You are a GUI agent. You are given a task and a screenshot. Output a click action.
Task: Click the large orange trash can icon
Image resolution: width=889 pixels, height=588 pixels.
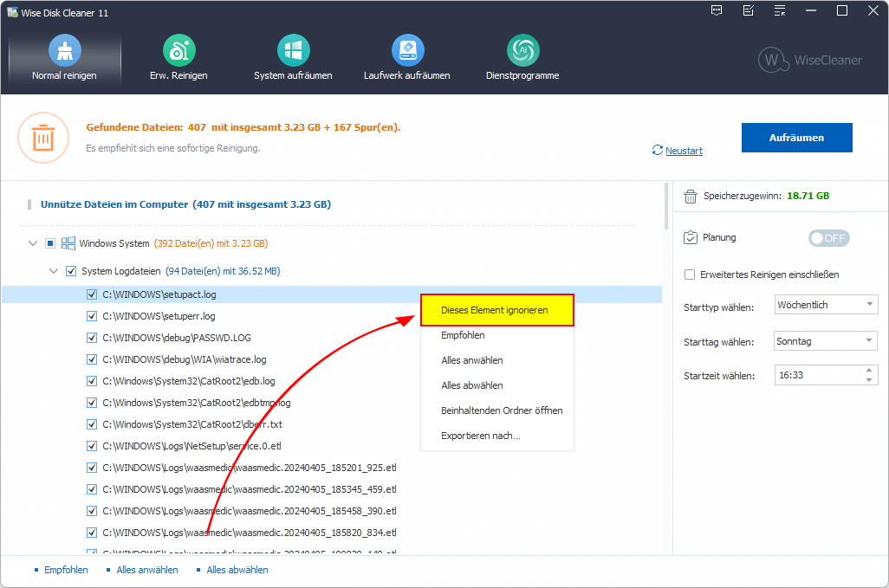tap(43, 138)
